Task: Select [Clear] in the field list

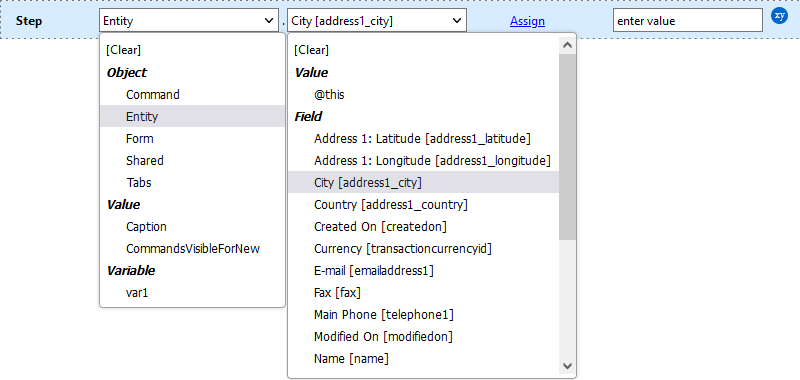Action: click(423, 50)
